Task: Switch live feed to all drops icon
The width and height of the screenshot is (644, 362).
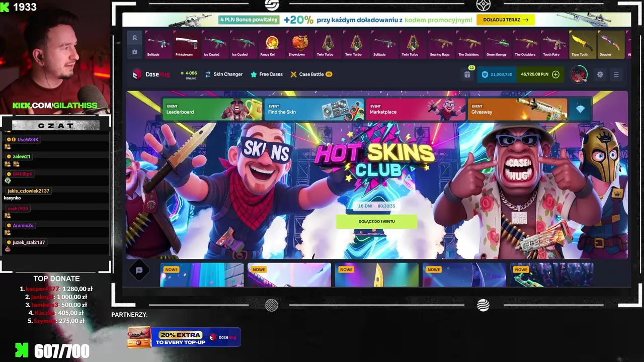Action: pyautogui.click(x=135, y=52)
